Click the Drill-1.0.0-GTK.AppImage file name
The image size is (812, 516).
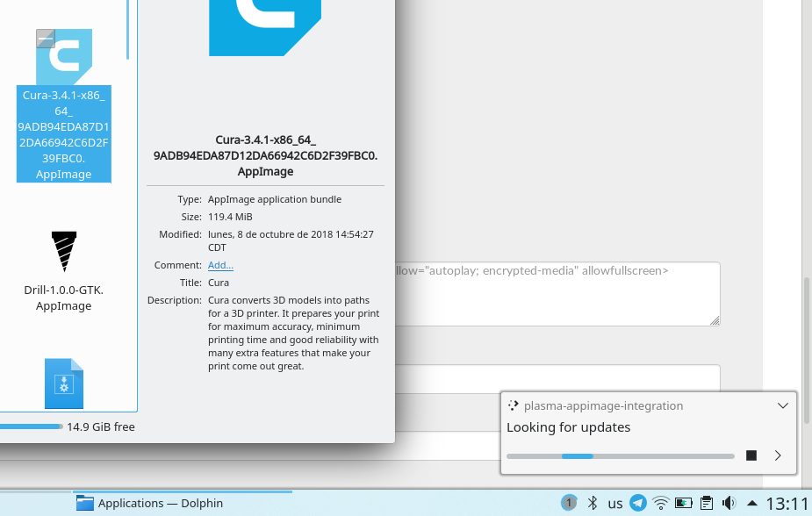64,297
